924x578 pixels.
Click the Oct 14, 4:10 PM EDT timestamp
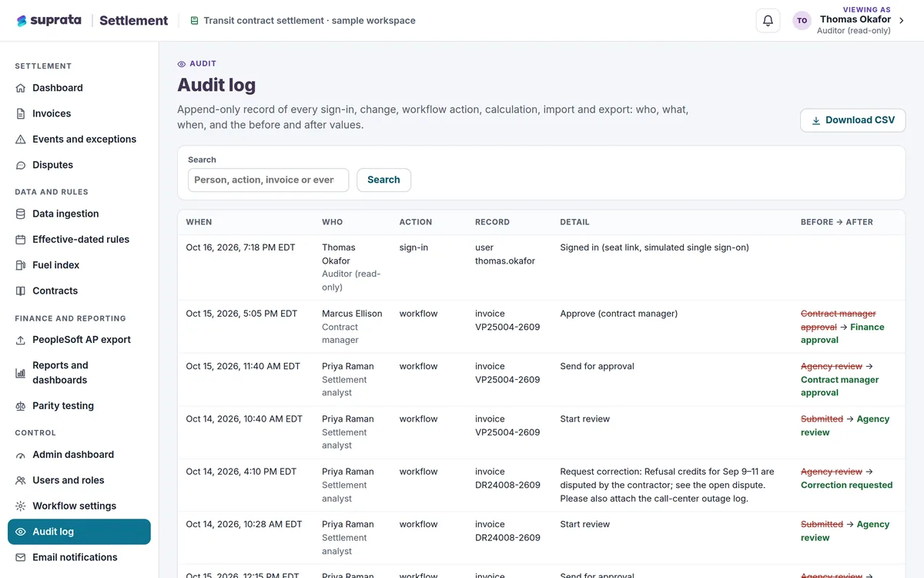(241, 472)
